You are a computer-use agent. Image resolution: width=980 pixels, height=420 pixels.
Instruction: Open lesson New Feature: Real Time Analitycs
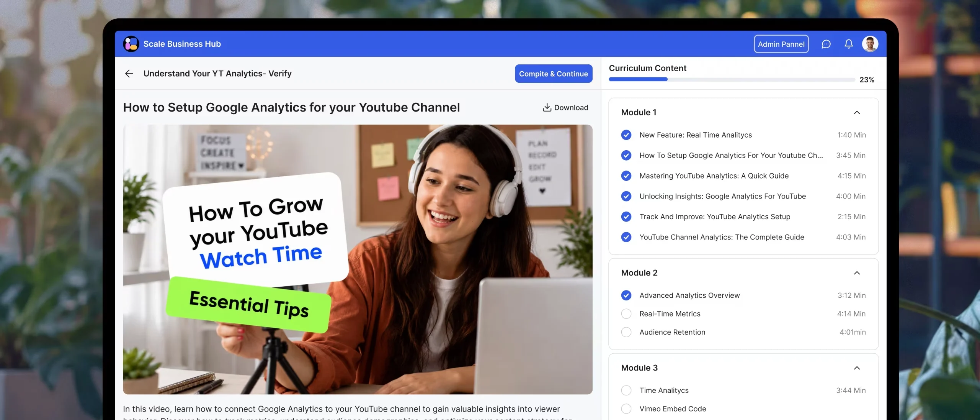(x=696, y=135)
